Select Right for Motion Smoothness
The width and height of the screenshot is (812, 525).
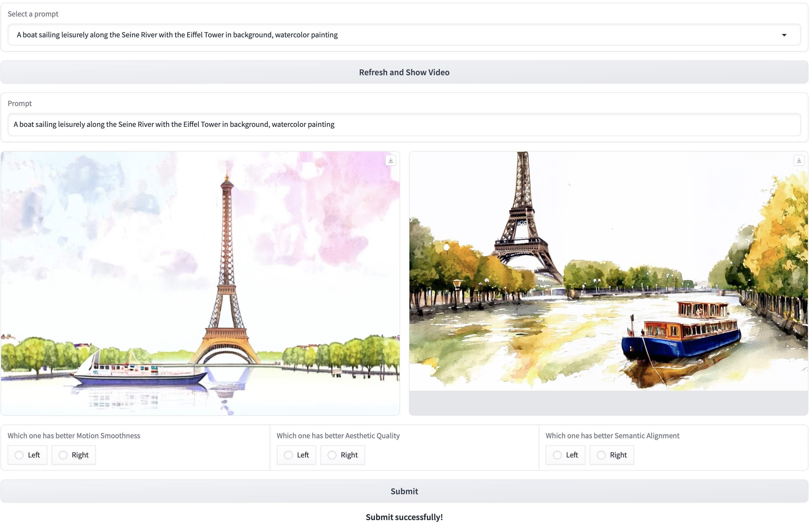[x=63, y=455]
